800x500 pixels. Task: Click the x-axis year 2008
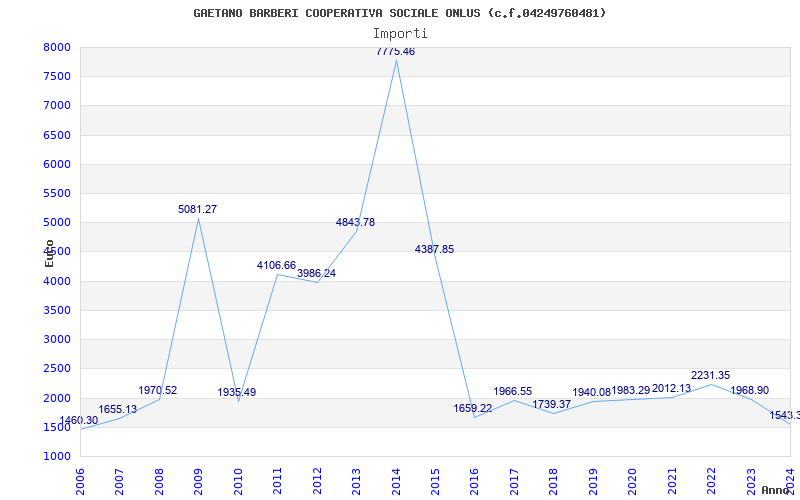pyautogui.click(x=159, y=482)
